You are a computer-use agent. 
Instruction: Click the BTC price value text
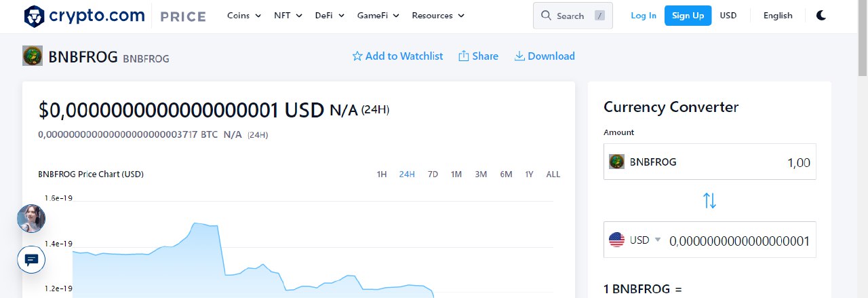(128, 134)
